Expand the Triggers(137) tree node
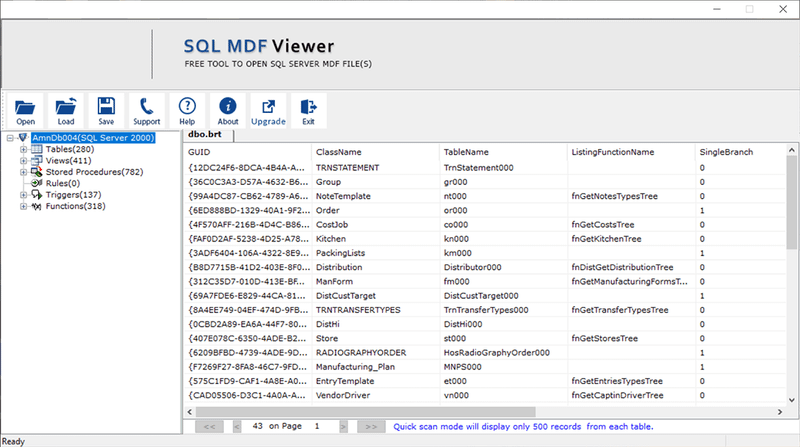 [x=23, y=195]
